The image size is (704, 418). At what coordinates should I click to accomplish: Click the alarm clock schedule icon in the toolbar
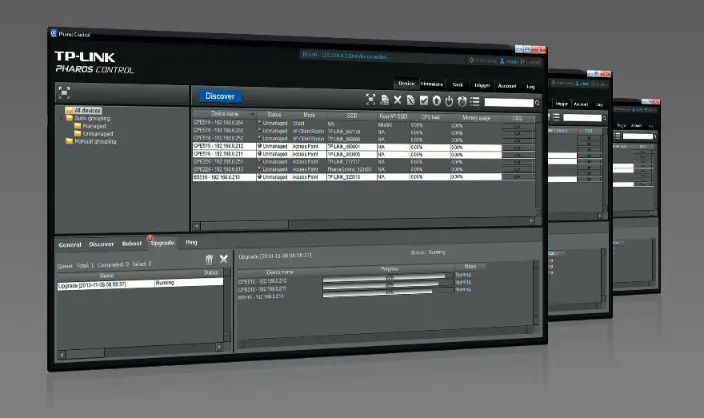[x=462, y=101]
